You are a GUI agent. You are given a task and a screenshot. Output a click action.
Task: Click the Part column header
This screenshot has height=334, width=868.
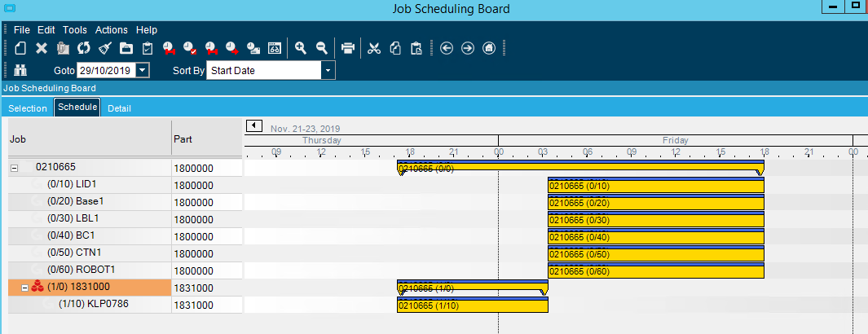[x=207, y=138]
